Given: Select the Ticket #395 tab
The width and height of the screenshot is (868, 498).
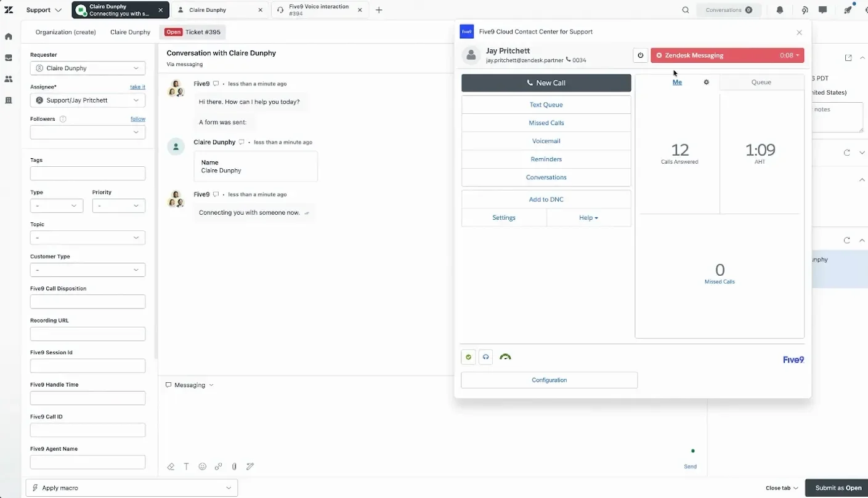Looking at the screenshot, I should (193, 32).
